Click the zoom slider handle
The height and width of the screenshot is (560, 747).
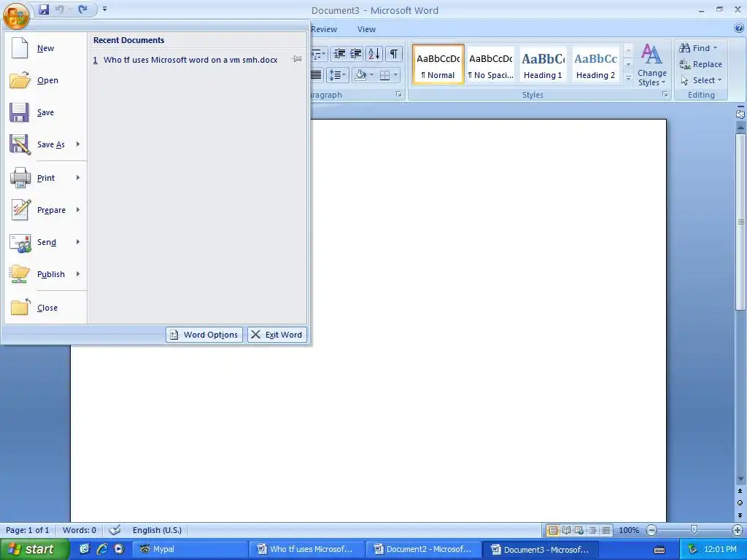[x=694, y=529]
